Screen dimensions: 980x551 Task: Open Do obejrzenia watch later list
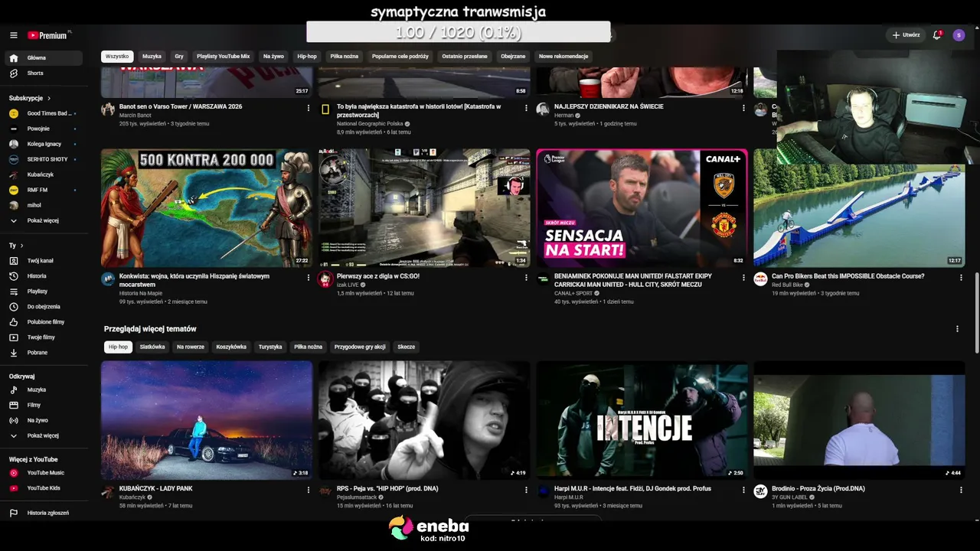[44, 307]
